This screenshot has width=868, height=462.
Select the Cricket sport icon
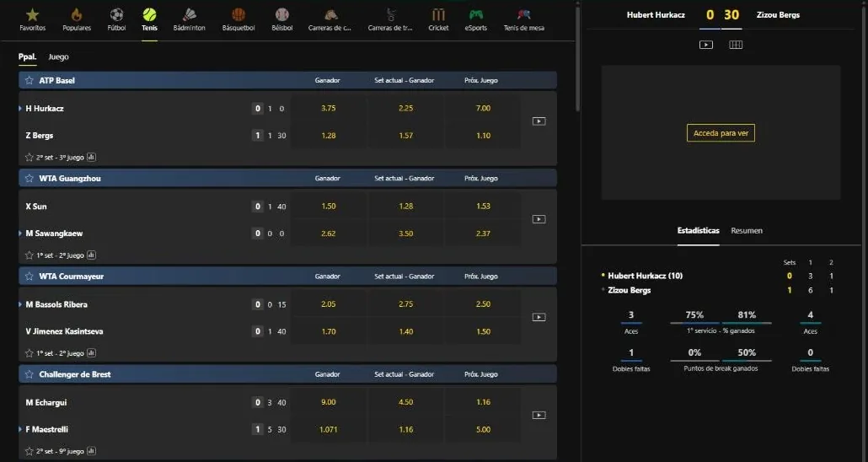point(438,15)
